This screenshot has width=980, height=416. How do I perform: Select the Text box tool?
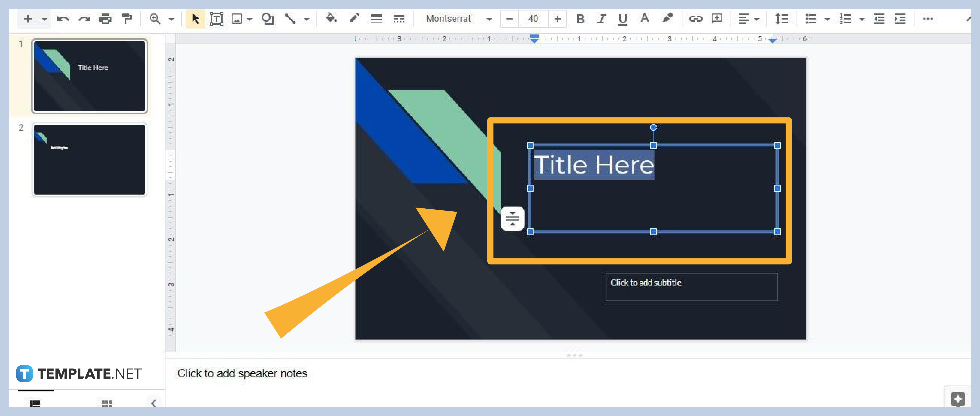216,18
